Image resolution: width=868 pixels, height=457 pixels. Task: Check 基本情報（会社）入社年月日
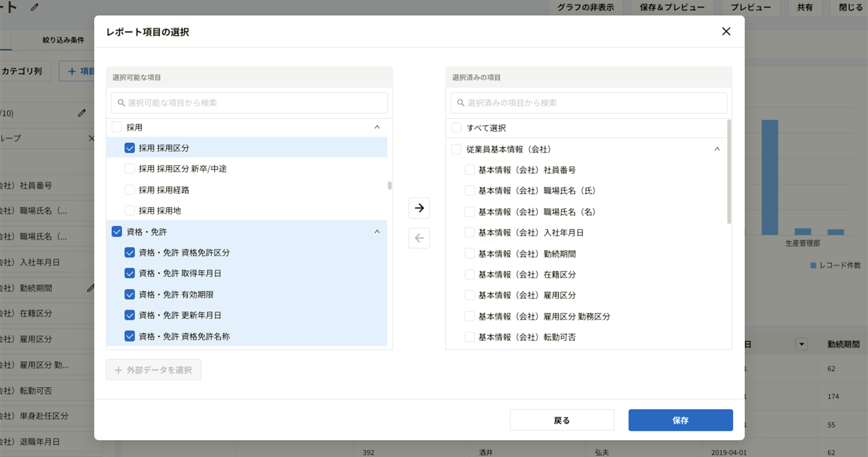(x=469, y=232)
